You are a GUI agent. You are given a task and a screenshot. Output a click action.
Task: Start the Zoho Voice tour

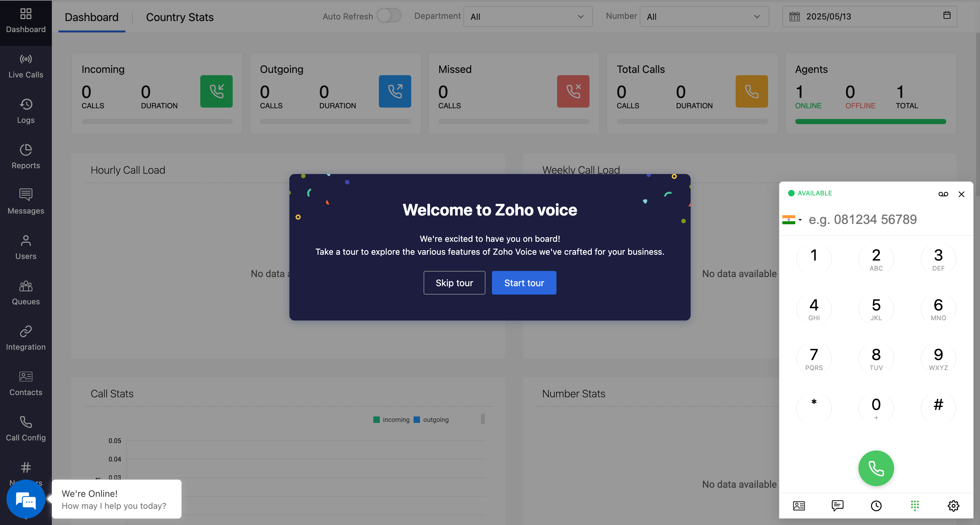click(524, 283)
